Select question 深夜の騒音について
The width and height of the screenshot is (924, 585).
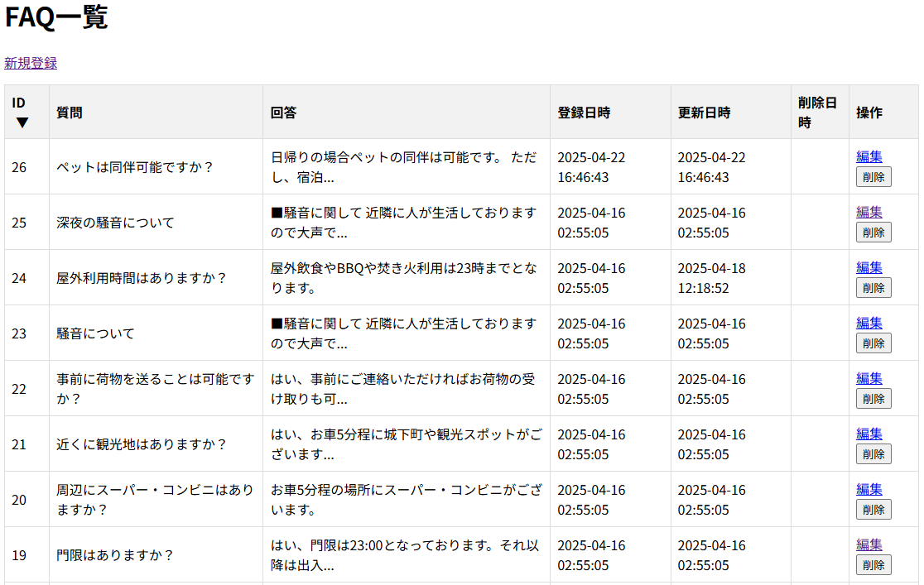click(x=116, y=223)
